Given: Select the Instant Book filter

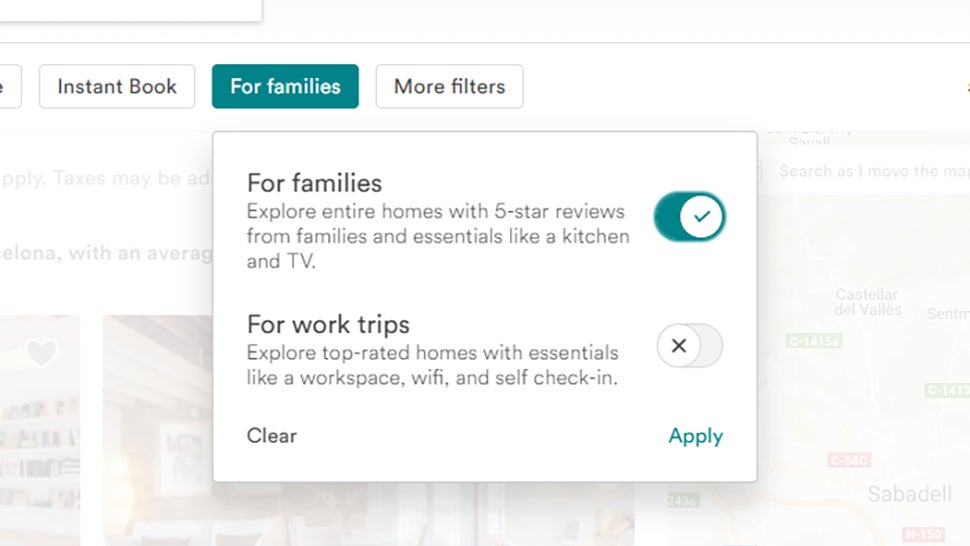Looking at the screenshot, I should coord(117,87).
